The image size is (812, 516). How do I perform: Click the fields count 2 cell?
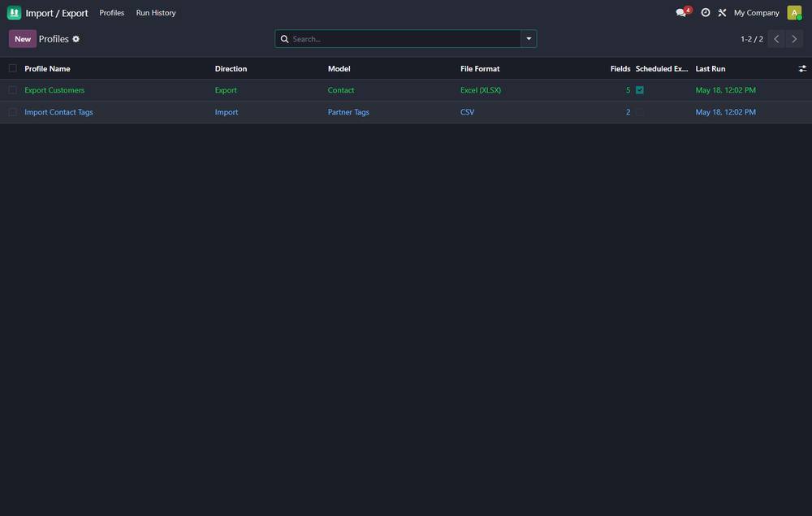point(628,112)
